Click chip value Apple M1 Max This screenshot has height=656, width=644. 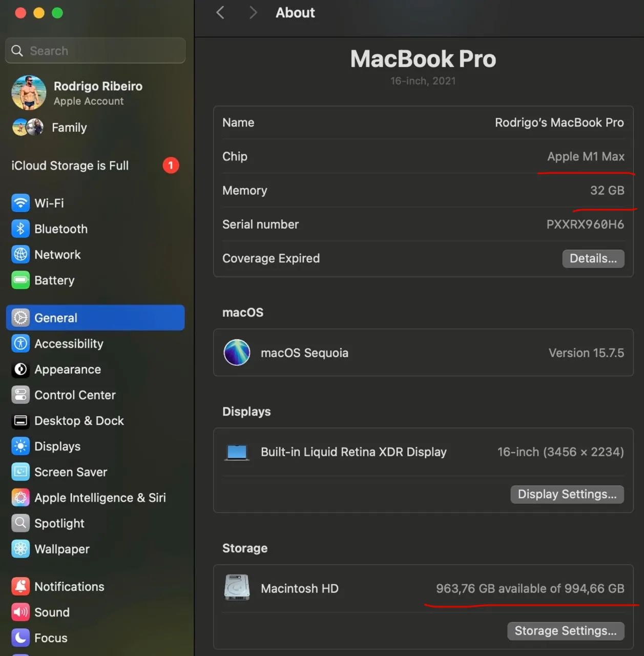pos(586,156)
